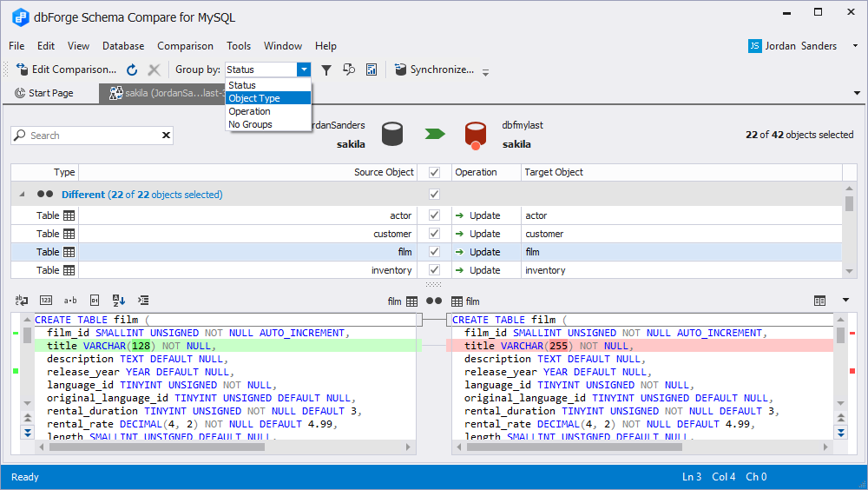Open the Comparison menu
Viewport: 868px width, 490px height.
point(185,46)
